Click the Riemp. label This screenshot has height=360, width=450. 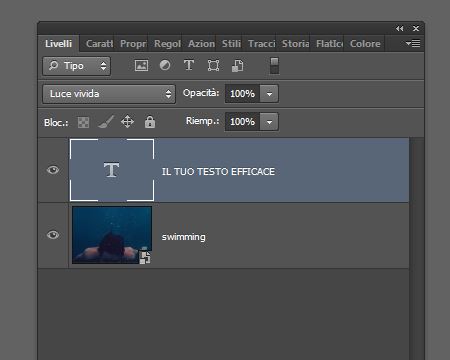point(202,121)
